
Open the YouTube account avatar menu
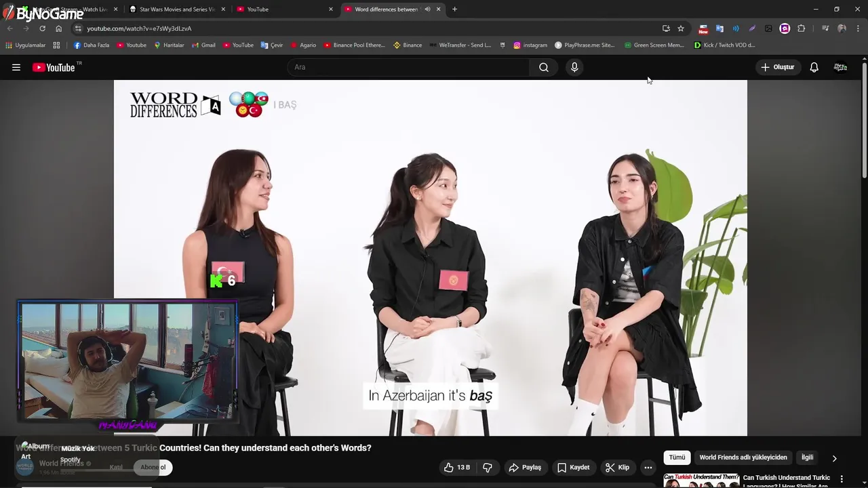tap(840, 67)
